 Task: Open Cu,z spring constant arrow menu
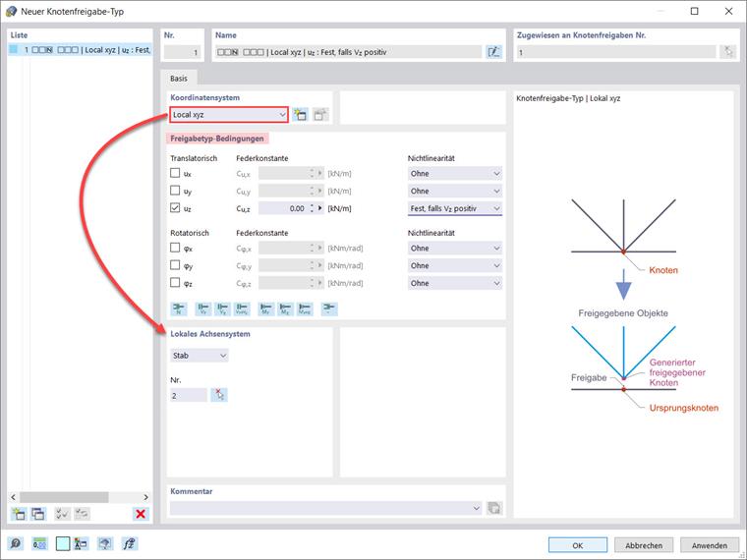(x=320, y=208)
